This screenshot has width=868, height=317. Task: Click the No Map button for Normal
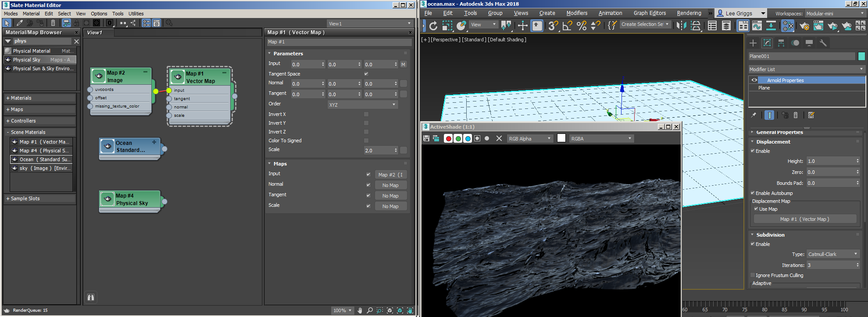(390, 185)
